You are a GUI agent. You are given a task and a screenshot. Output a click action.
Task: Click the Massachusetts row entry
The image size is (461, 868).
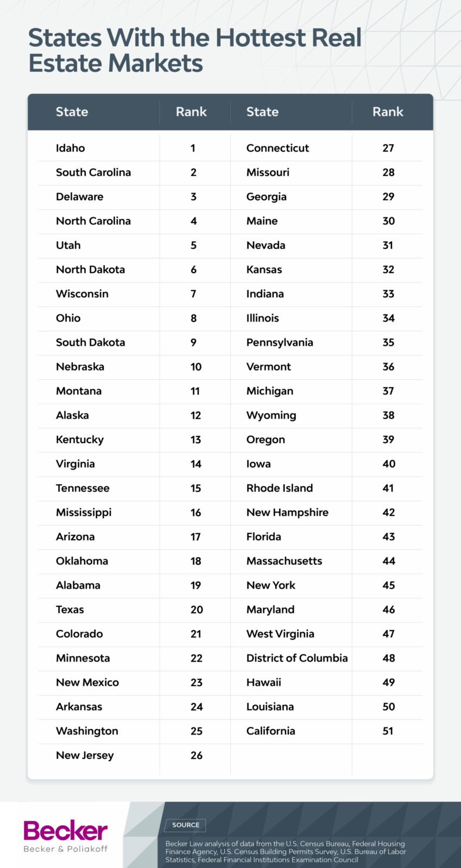pyautogui.click(x=284, y=561)
